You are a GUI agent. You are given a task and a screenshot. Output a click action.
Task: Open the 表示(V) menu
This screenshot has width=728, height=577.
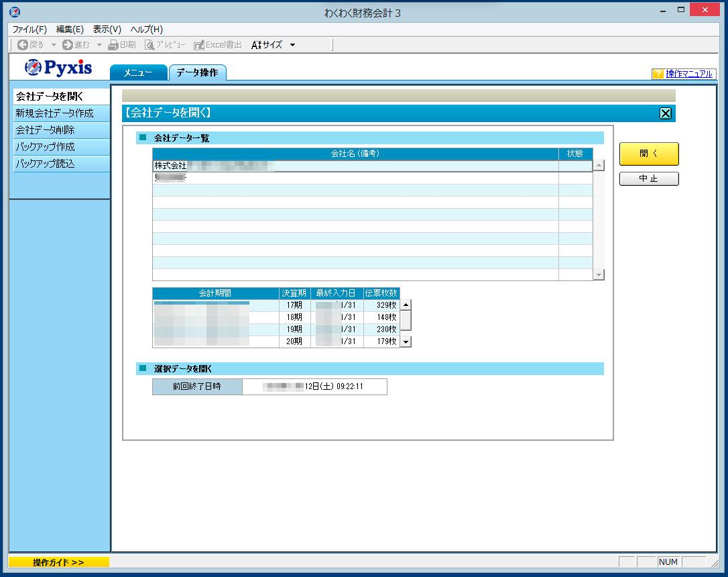107,30
